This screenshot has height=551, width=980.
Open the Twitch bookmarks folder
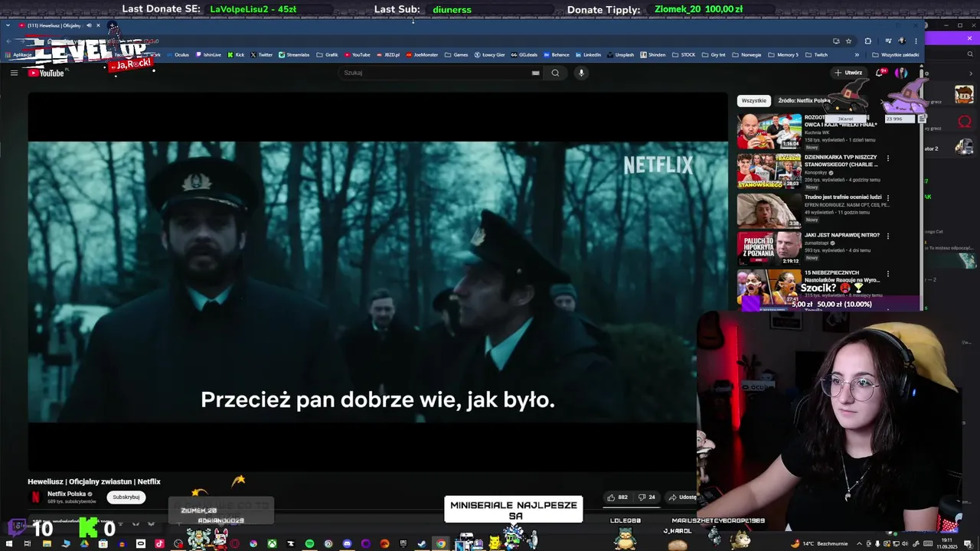pyautogui.click(x=816, y=55)
